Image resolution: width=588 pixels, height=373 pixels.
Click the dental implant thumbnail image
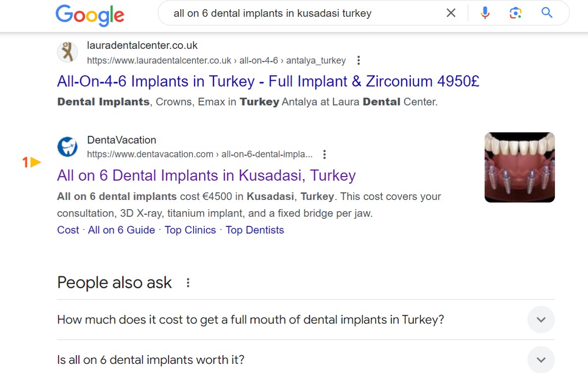[x=519, y=167]
